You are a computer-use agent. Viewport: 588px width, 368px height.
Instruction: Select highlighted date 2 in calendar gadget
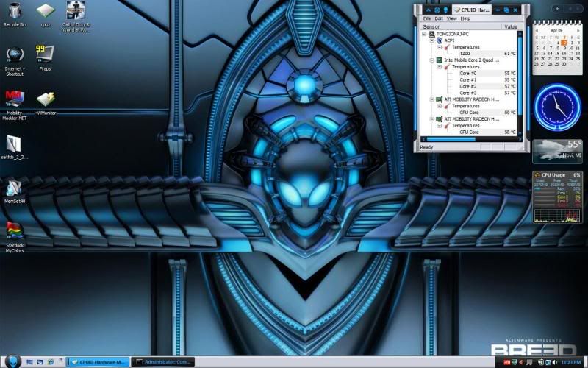coord(564,43)
